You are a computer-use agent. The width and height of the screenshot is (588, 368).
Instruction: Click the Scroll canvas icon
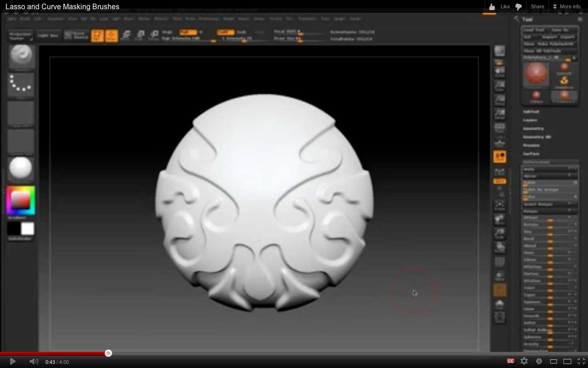tap(500, 72)
